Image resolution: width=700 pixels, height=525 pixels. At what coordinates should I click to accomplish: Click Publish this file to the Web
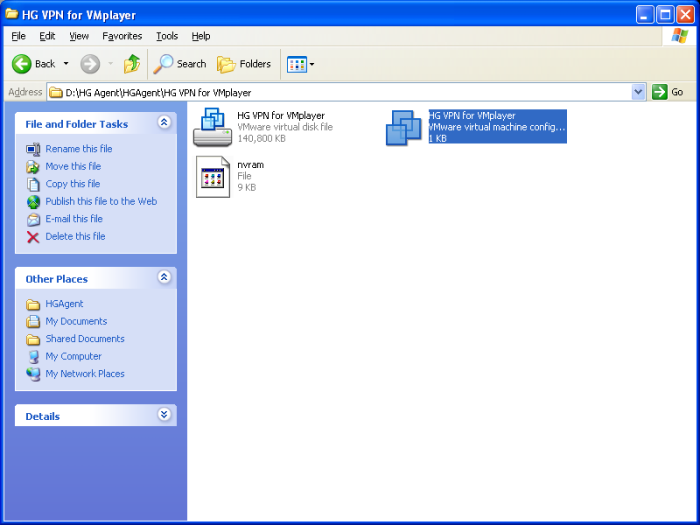coord(101,201)
